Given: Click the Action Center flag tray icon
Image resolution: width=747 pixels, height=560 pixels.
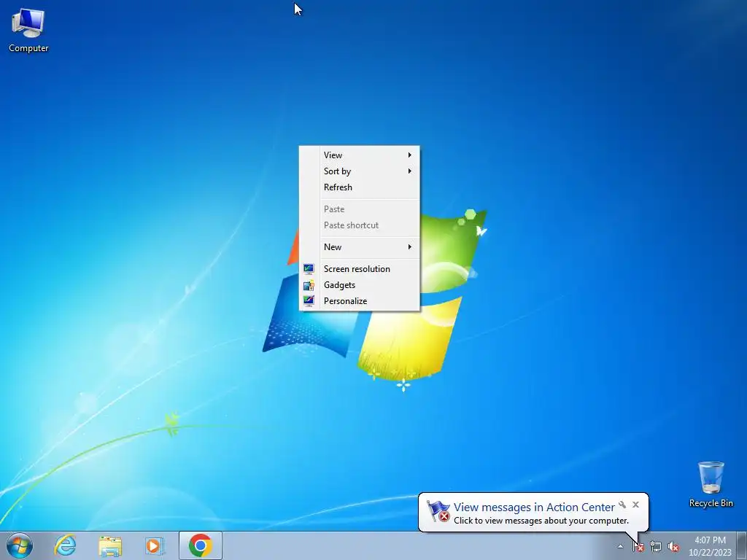Looking at the screenshot, I should 638,547.
